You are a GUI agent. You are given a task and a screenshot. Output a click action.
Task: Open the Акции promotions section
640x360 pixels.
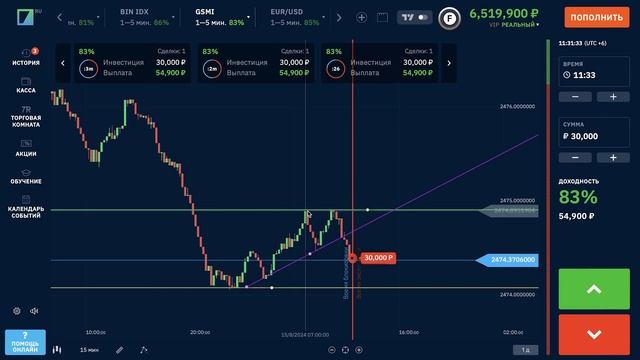pos(26,148)
